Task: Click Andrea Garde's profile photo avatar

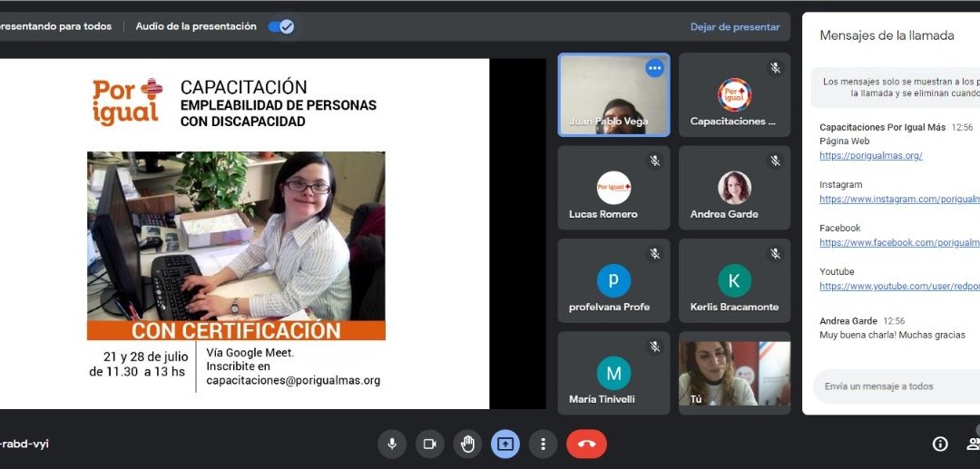Action: click(x=734, y=188)
